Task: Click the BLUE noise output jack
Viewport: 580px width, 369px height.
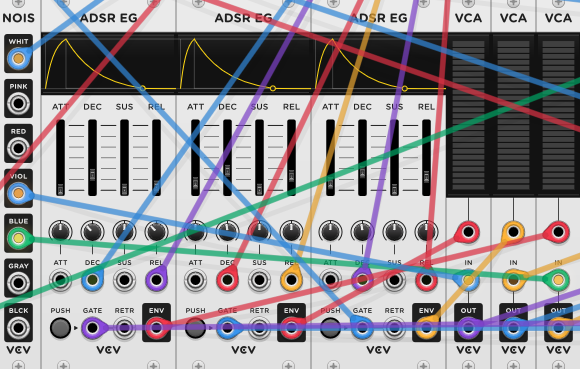Action: [x=18, y=238]
